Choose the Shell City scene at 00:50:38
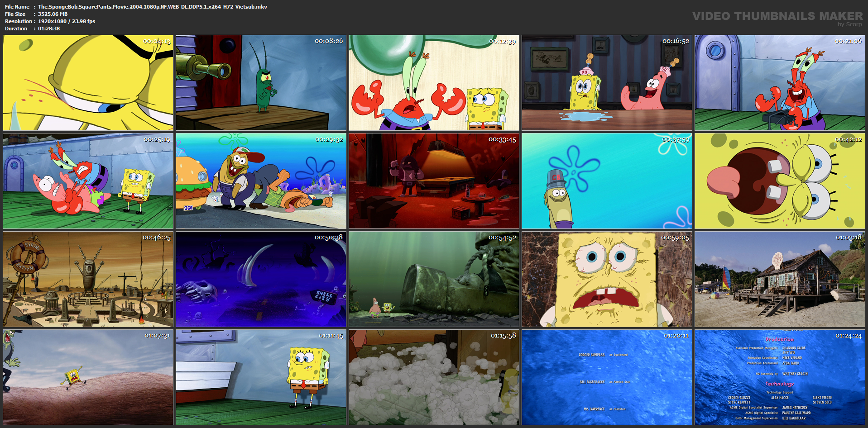Viewport: 868px width, 428px height. pyautogui.click(x=261, y=279)
